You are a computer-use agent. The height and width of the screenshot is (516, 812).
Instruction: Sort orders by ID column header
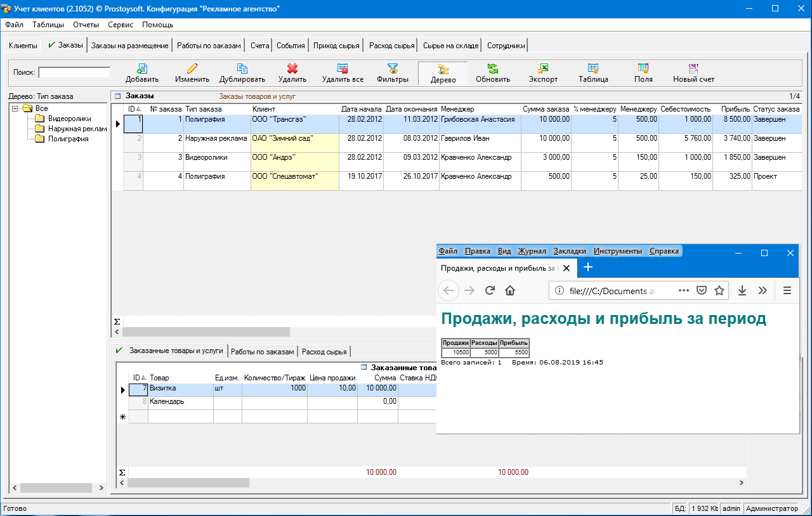coord(134,109)
